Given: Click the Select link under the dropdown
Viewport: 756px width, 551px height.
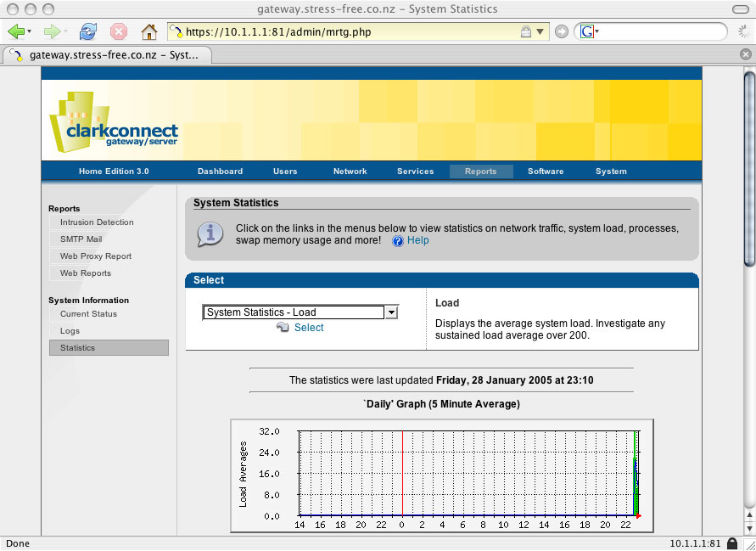Looking at the screenshot, I should [309, 328].
